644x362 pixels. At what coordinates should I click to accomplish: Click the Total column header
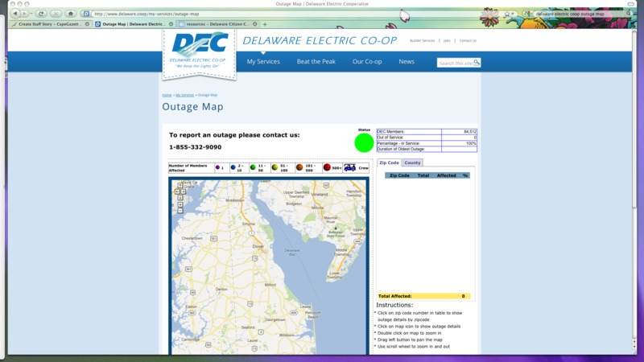423,175
